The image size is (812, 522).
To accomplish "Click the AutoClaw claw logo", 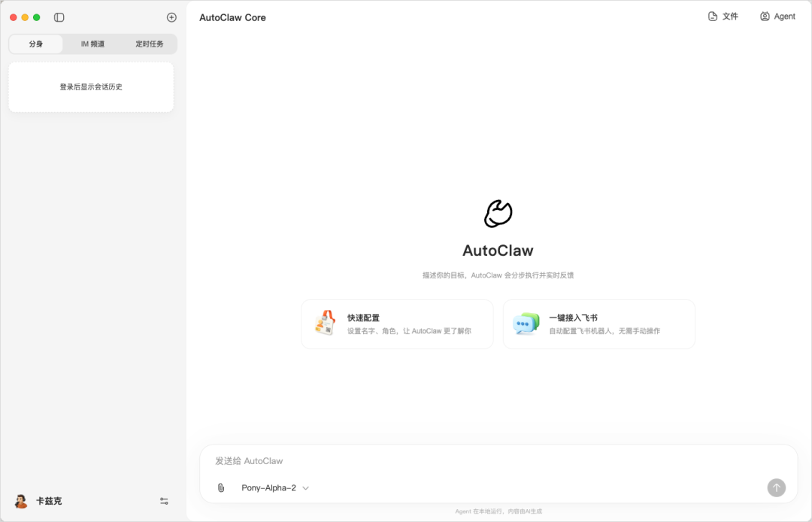I will tap(498, 214).
